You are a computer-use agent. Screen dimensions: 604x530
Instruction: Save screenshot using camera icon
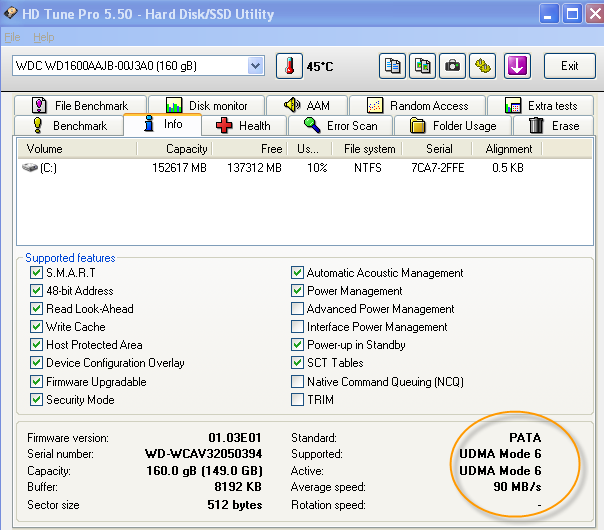click(452, 66)
